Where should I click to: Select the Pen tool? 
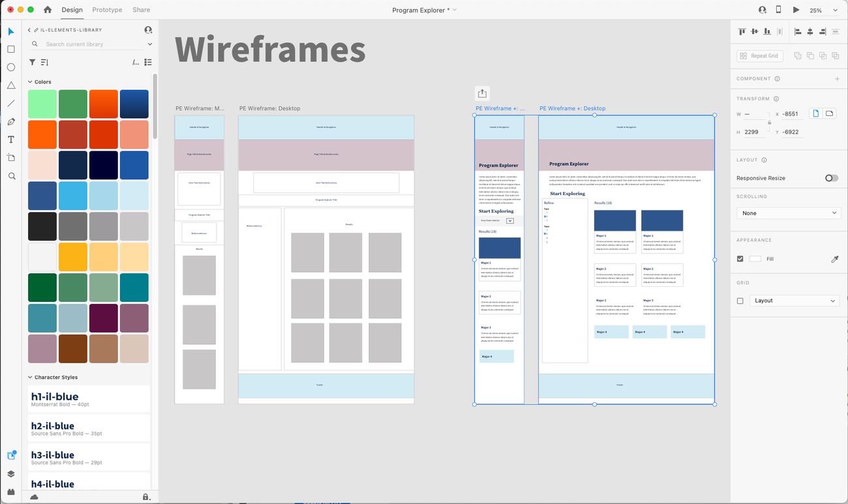tap(11, 122)
